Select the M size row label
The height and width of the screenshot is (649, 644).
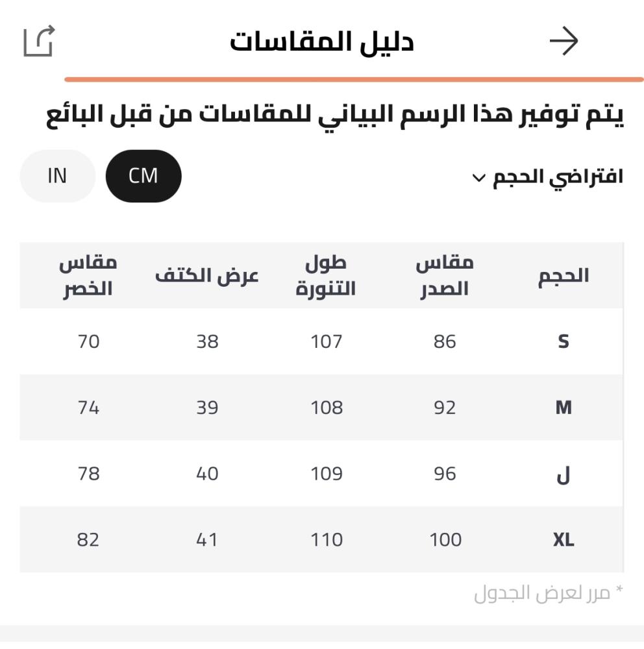point(563,408)
